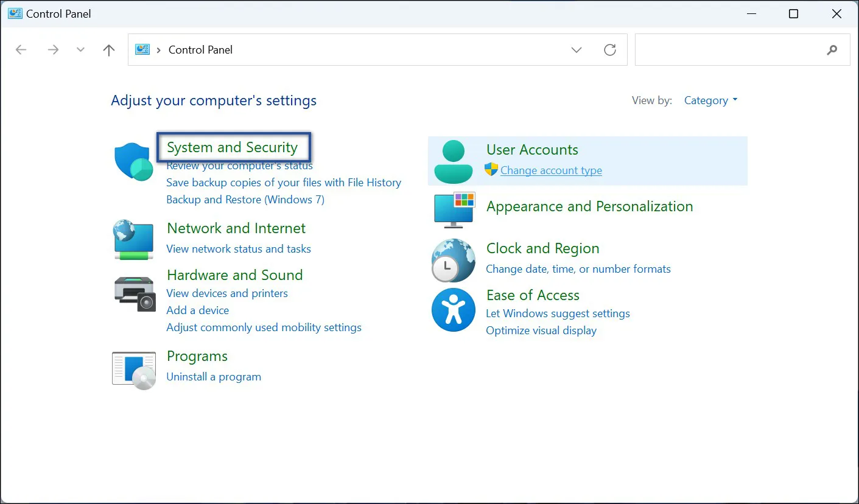Open Backup and Restore (Windows 7)

point(245,200)
